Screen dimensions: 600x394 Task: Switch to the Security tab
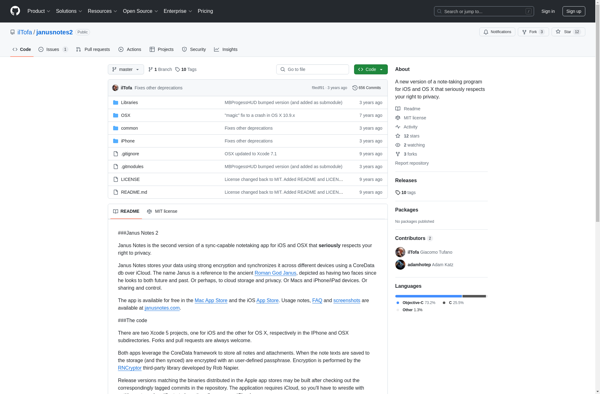[194, 49]
